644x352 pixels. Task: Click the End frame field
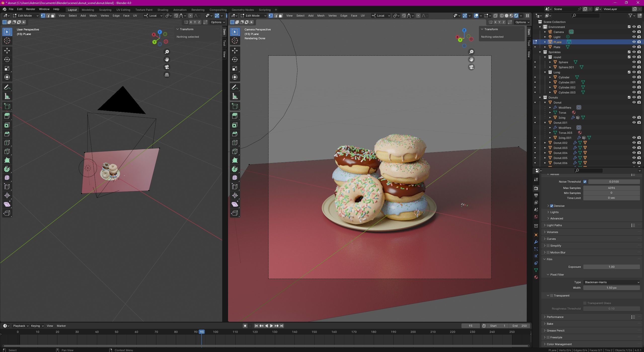(x=519, y=326)
